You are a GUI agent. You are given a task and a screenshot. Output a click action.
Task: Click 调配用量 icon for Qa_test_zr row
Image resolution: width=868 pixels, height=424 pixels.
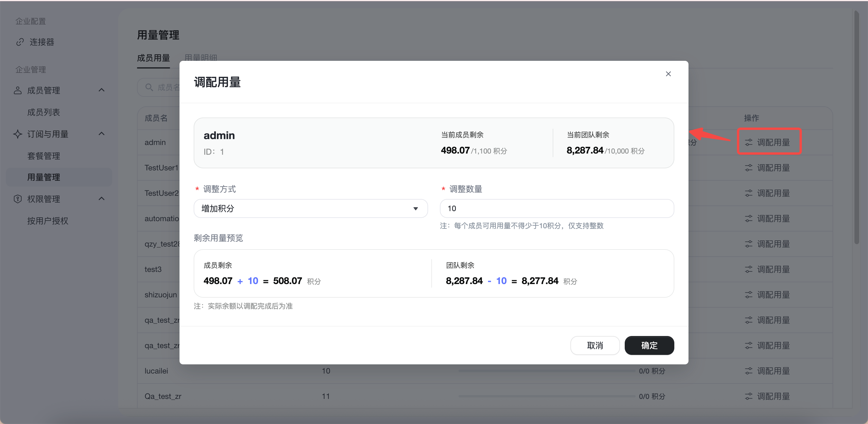[x=748, y=396]
